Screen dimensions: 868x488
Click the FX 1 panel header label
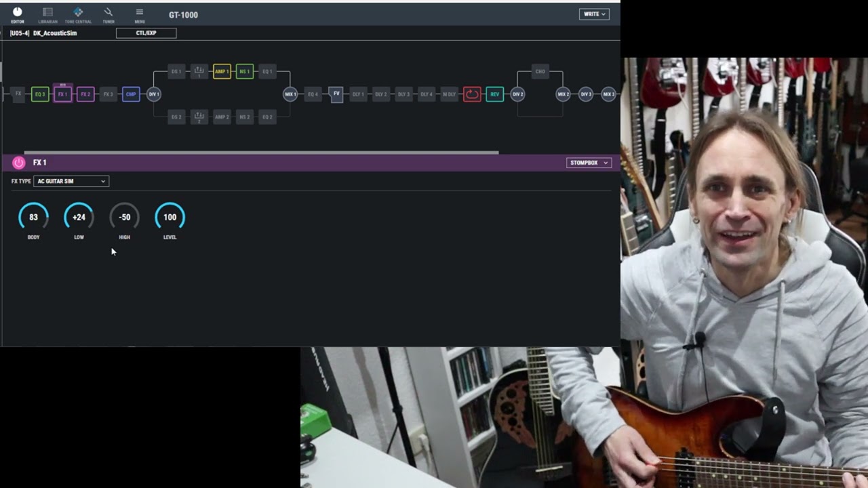(40, 163)
